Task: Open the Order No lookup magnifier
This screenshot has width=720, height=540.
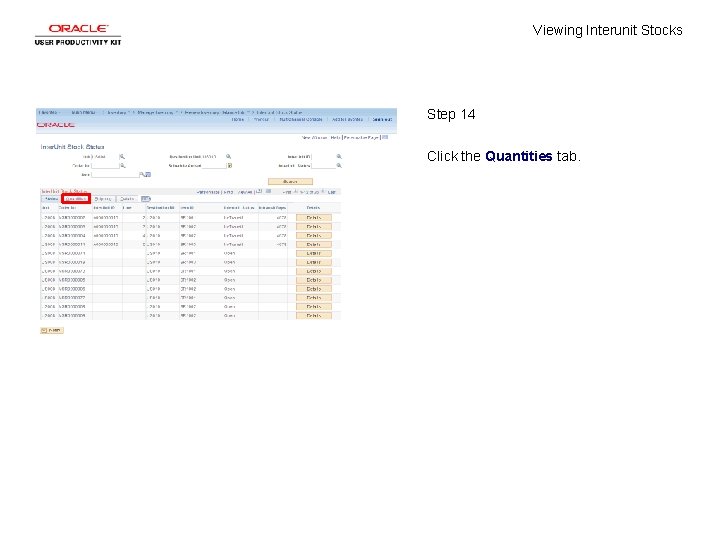Action: coord(122,166)
